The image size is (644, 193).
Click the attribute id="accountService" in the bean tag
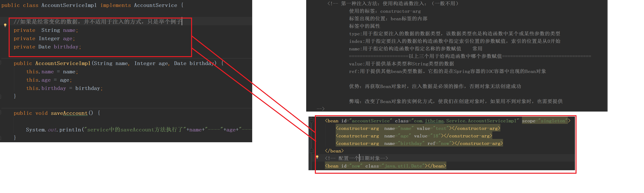click(x=367, y=121)
